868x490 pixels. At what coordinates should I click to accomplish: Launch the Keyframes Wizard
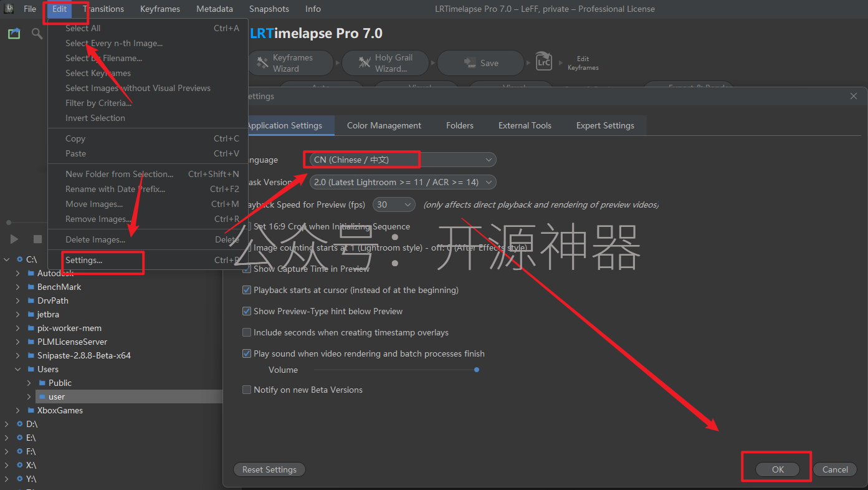[290, 62]
